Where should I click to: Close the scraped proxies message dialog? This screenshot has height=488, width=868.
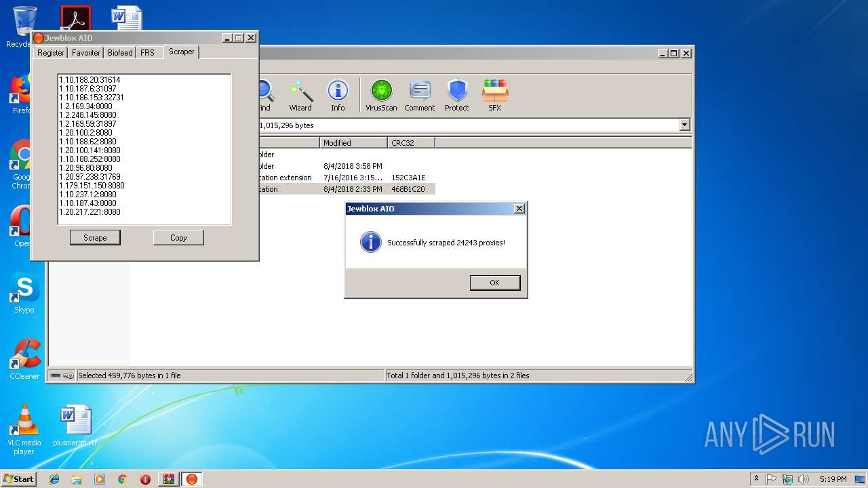click(519, 209)
